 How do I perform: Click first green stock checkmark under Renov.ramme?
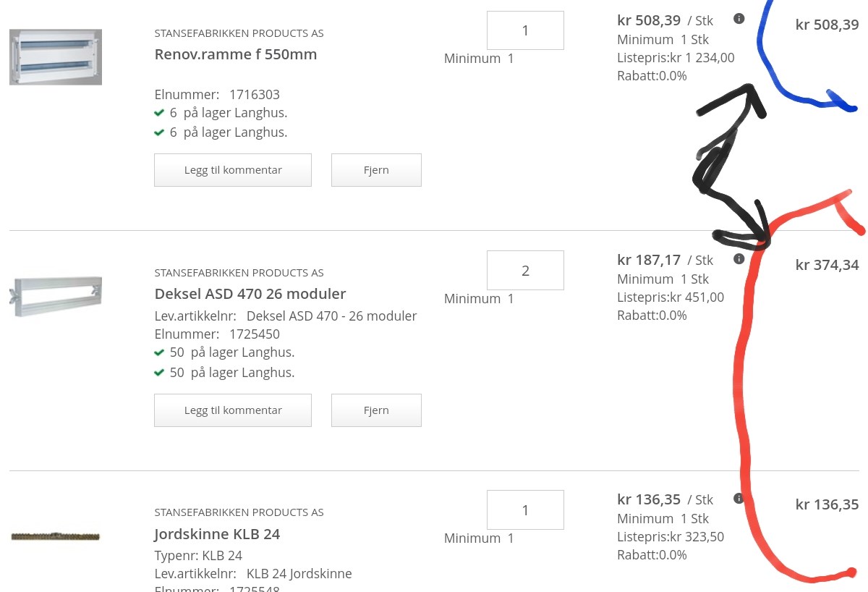(x=159, y=113)
